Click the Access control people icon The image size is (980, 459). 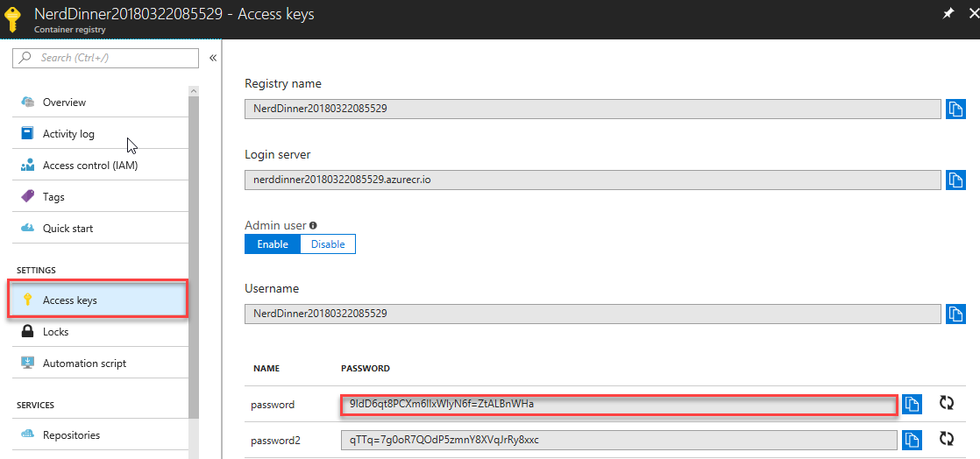(x=27, y=166)
